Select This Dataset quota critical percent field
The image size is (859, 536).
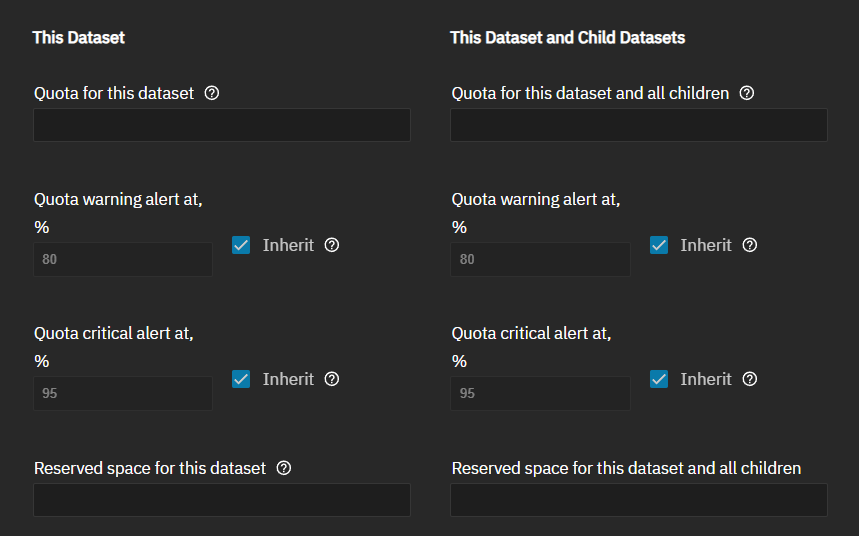[x=123, y=393]
